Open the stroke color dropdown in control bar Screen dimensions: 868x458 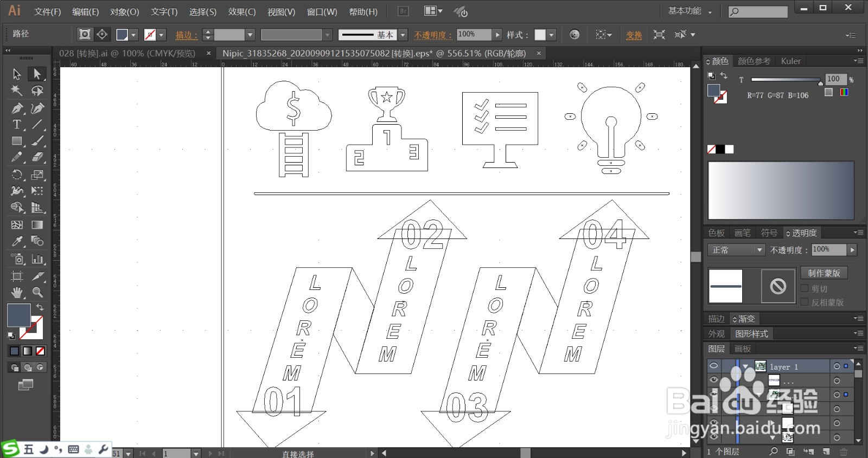point(161,35)
